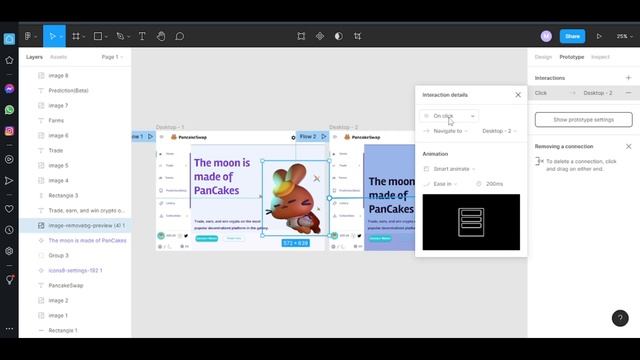Open WhatsApp in the browser sidebar
This screenshot has height=360, width=640.
9,110
